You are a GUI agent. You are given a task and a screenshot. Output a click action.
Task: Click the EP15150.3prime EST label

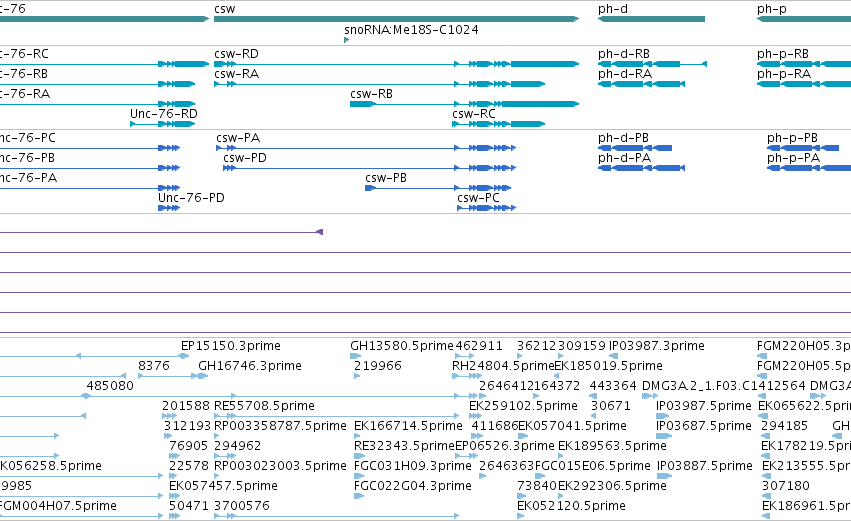click(x=231, y=346)
